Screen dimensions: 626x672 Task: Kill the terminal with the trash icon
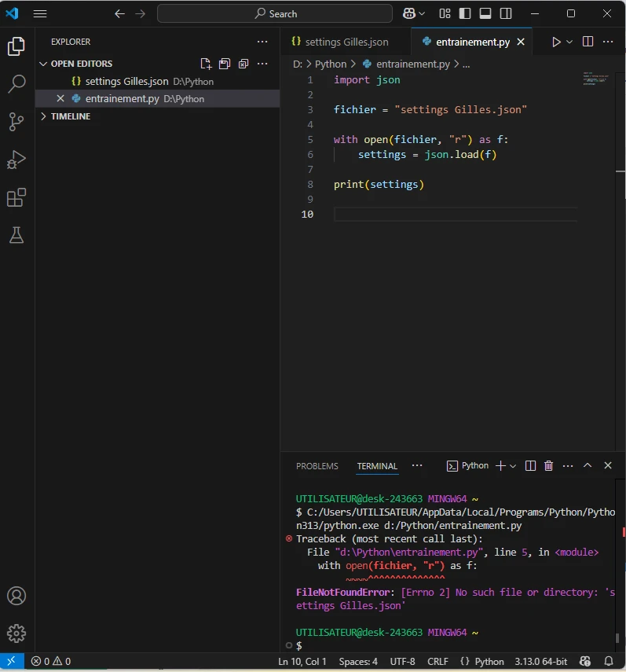tap(549, 466)
